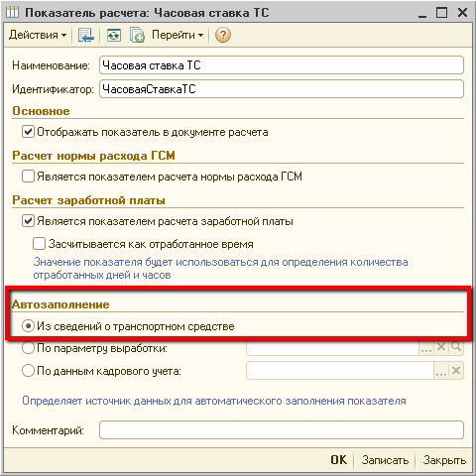Select По параметру выработки radio option
476x476 pixels.
point(28,348)
